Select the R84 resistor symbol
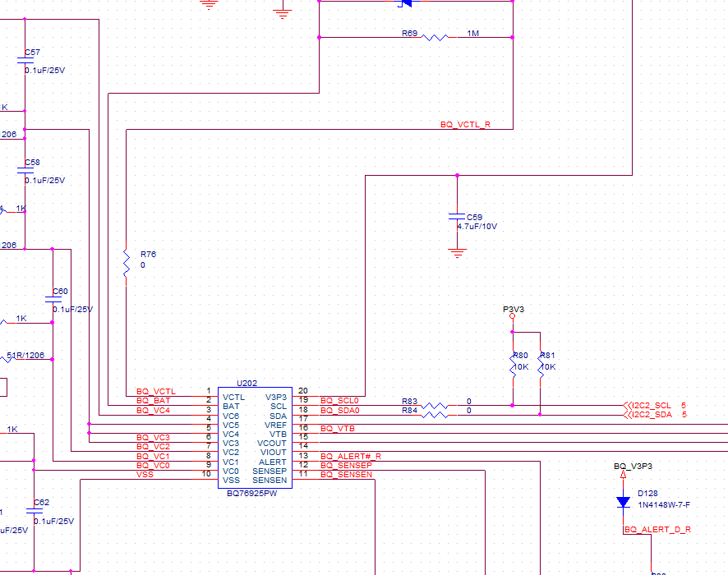Image resolution: width=728 pixels, height=575 pixels. click(x=435, y=415)
